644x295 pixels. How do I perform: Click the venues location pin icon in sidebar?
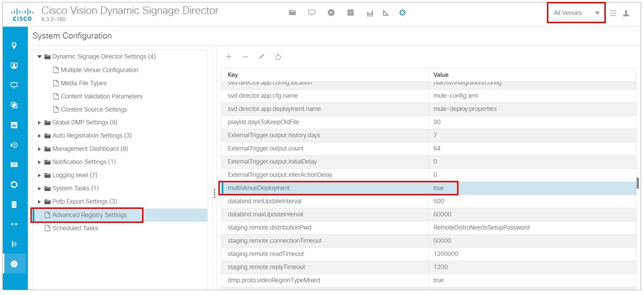click(x=15, y=45)
